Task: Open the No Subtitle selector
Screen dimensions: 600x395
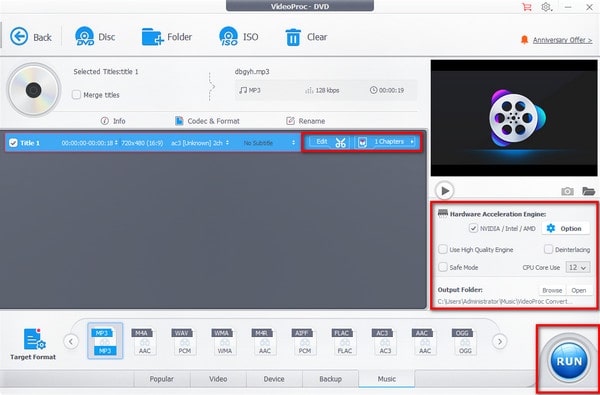Action: (x=293, y=143)
